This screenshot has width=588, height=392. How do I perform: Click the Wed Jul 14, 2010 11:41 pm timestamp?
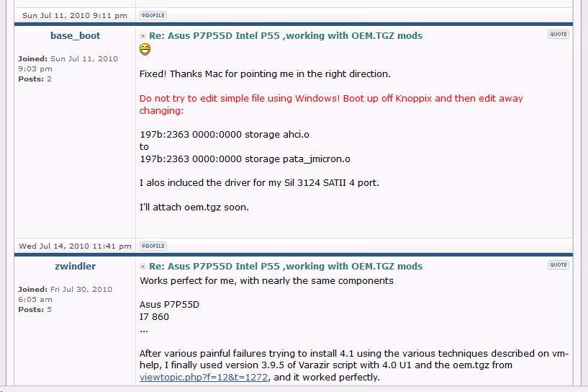75,246
